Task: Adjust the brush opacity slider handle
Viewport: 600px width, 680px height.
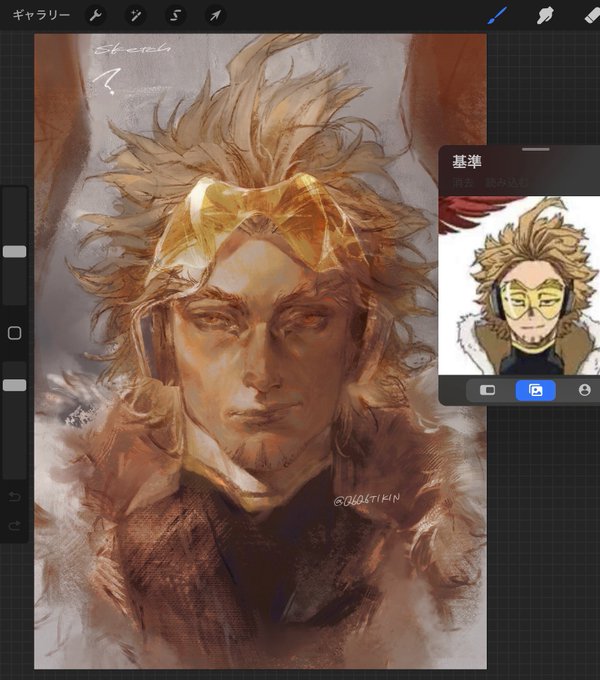Action: point(15,385)
